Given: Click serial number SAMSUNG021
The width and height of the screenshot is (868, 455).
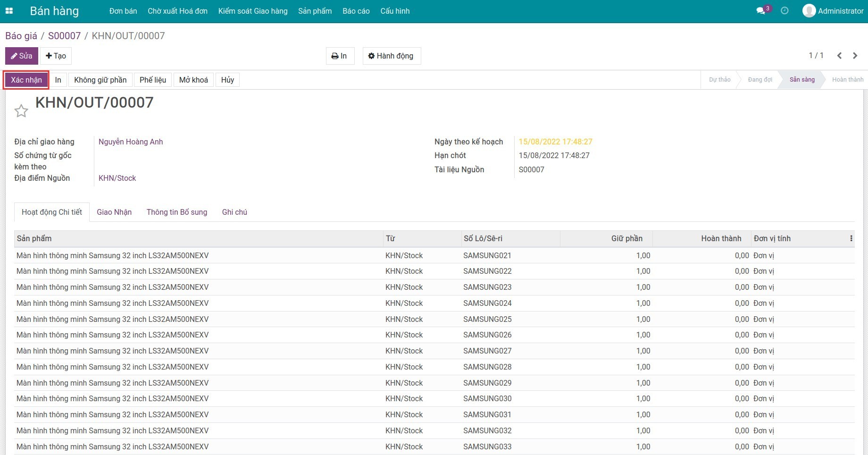Looking at the screenshot, I should [487, 255].
